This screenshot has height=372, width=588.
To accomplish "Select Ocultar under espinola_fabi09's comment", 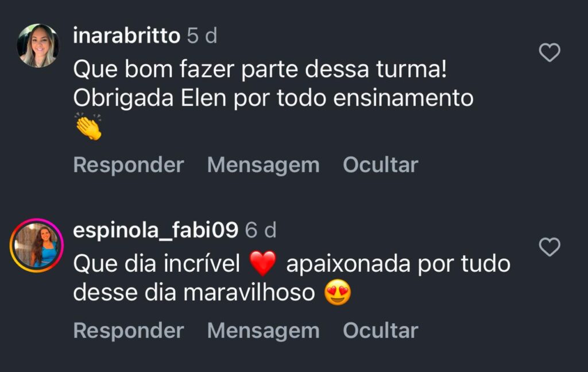I will (x=380, y=331).
